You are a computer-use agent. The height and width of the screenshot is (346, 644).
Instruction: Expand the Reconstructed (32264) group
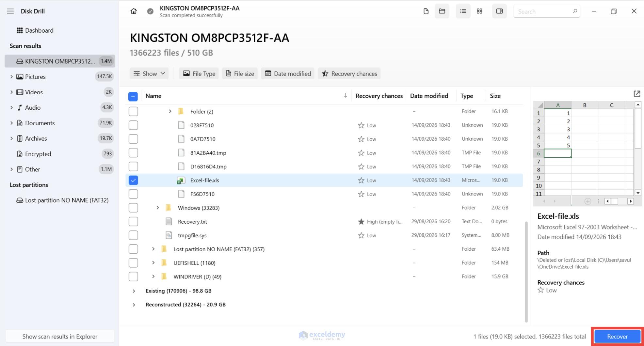tap(134, 305)
